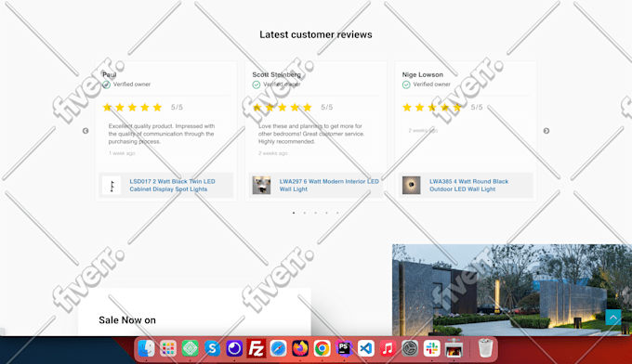Open the LWA297 Modern Interior LED Wall Light link
The height and width of the screenshot is (364, 632).
pos(329,185)
